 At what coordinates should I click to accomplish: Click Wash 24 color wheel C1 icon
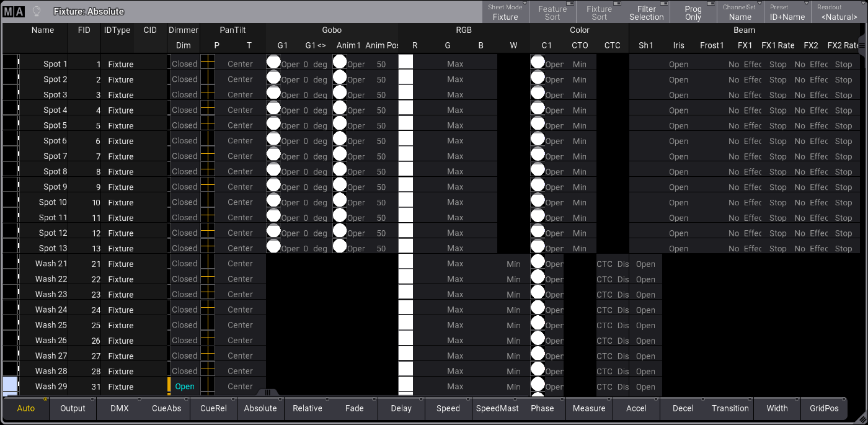tap(538, 307)
